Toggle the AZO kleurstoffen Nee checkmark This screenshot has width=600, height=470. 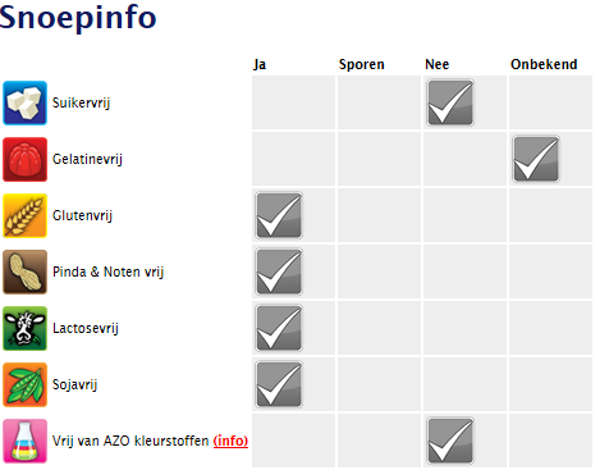point(450,441)
